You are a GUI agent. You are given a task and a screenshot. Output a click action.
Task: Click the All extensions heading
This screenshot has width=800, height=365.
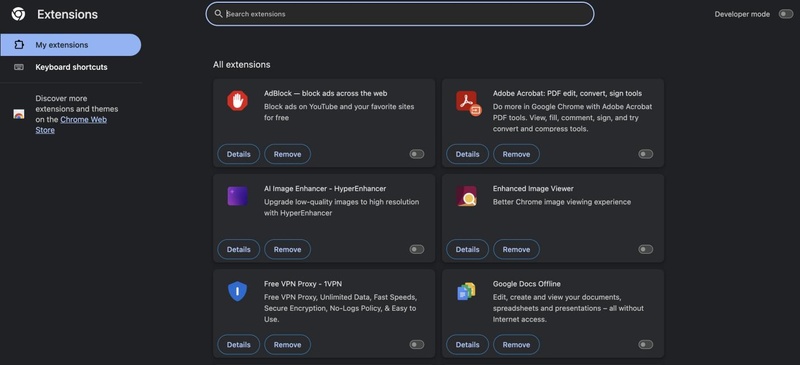(242, 65)
